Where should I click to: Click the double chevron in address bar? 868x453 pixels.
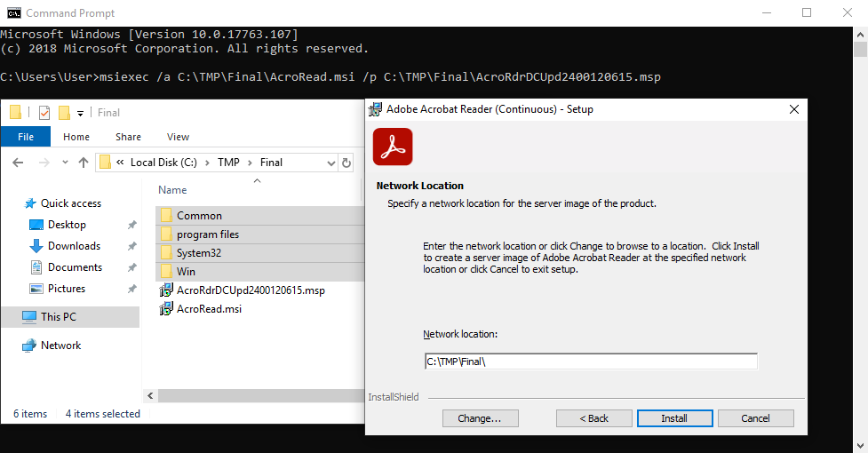click(120, 162)
